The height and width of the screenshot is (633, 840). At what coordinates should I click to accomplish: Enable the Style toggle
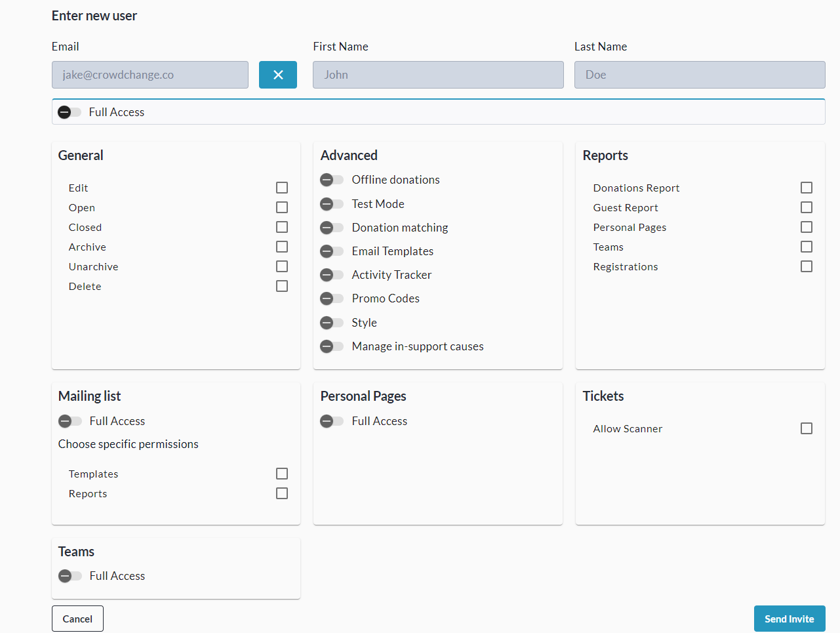[332, 323]
